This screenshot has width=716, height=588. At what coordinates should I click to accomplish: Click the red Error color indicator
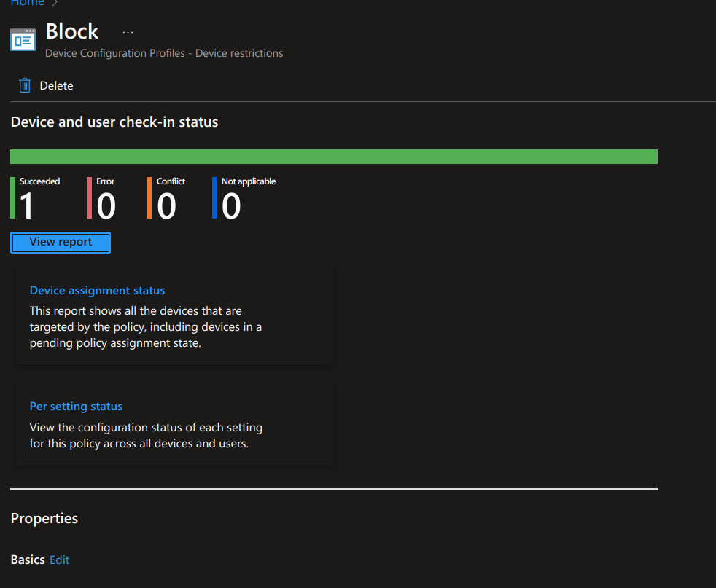pos(89,198)
